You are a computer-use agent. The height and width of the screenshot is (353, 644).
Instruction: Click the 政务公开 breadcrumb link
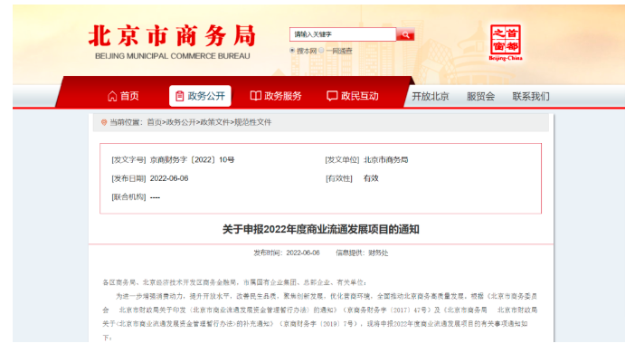click(x=181, y=122)
